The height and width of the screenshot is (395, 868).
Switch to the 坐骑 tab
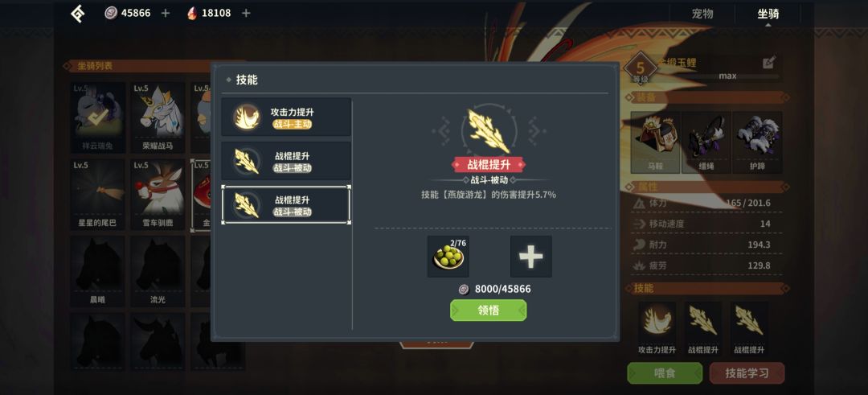[768, 14]
